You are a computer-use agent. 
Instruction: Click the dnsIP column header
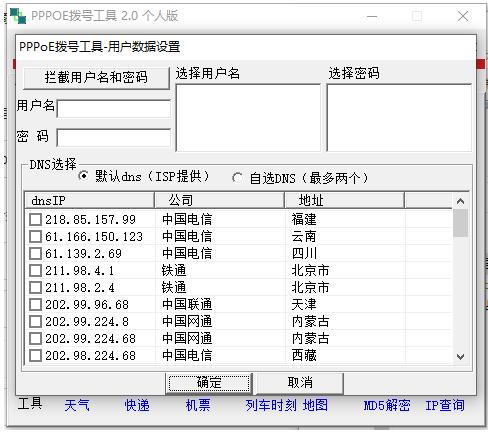90,200
